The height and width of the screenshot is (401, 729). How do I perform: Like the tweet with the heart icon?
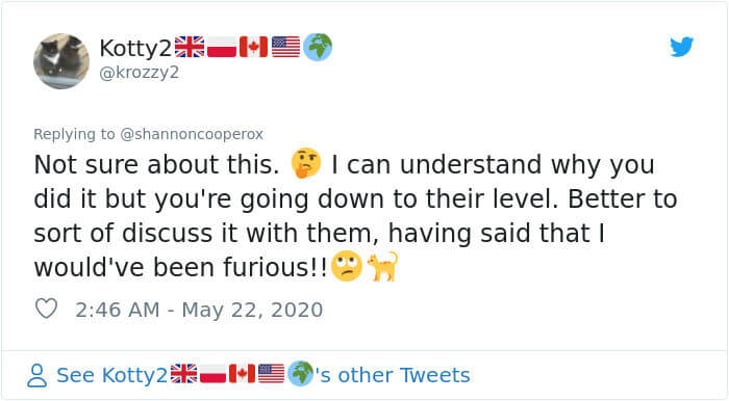click(46, 309)
